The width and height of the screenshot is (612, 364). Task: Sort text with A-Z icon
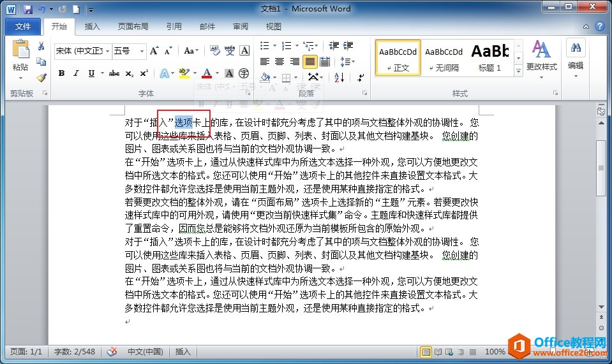[339, 77]
